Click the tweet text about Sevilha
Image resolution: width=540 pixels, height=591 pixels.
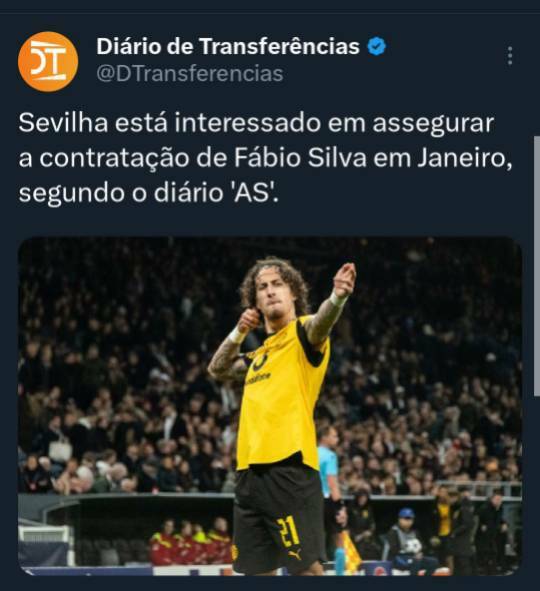tap(265, 158)
